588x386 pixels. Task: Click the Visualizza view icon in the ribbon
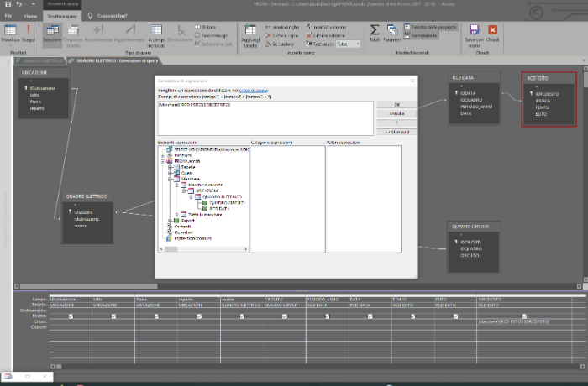point(10,34)
